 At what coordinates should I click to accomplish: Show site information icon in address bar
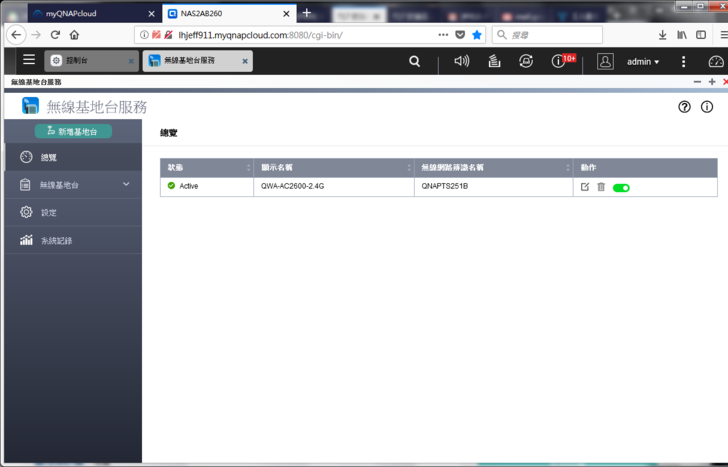click(144, 35)
